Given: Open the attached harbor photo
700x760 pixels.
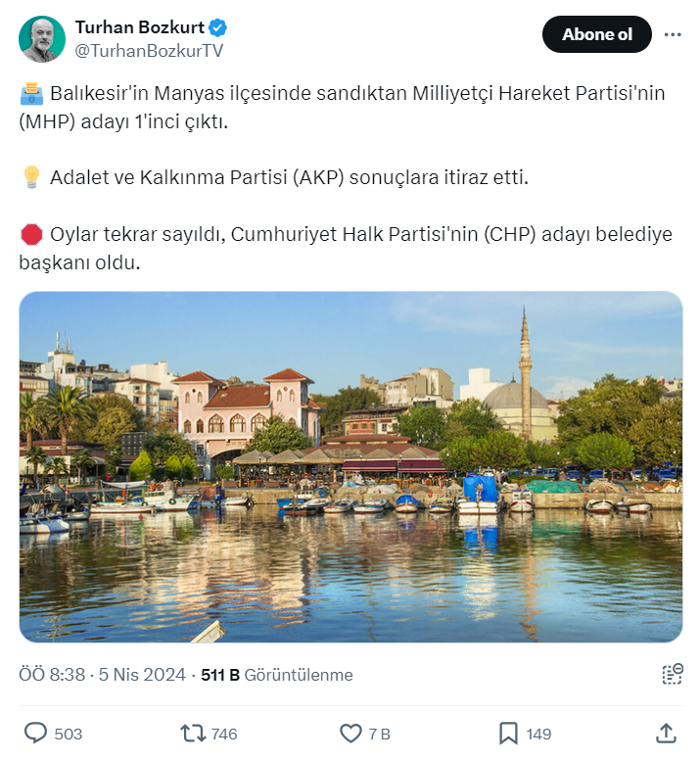Looking at the screenshot, I should point(350,466).
